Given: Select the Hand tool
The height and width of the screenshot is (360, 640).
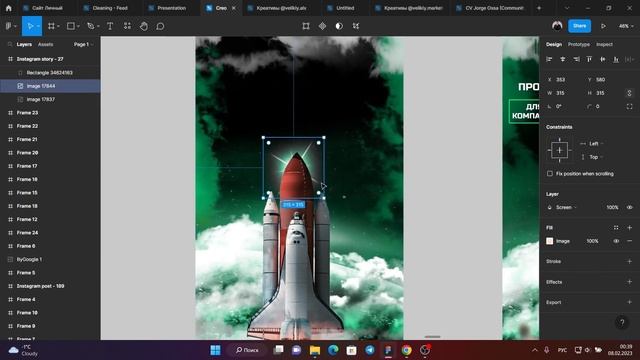Looking at the screenshot, I should click(x=144, y=26).
